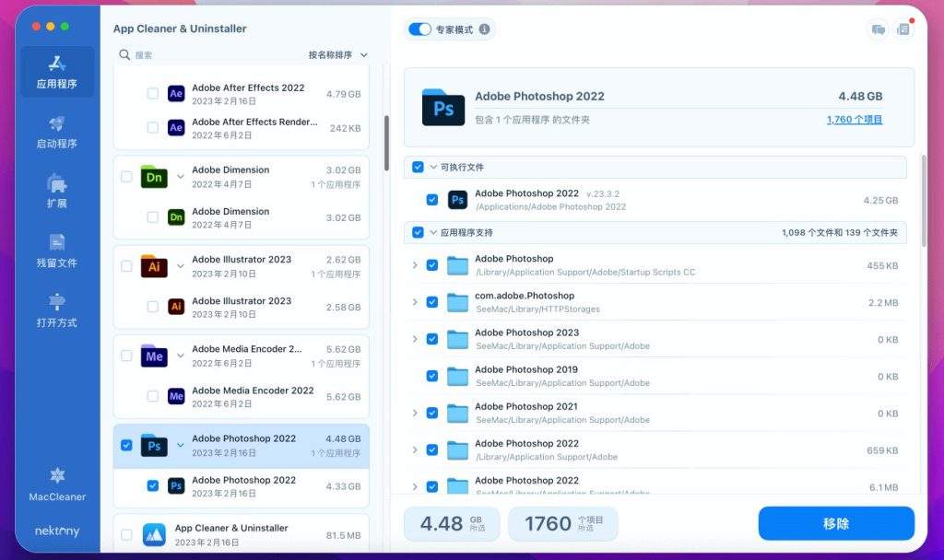Click the search magnifier icon
Image resolution: width=944 pixels, height=560 pixels.
point(124,55)
